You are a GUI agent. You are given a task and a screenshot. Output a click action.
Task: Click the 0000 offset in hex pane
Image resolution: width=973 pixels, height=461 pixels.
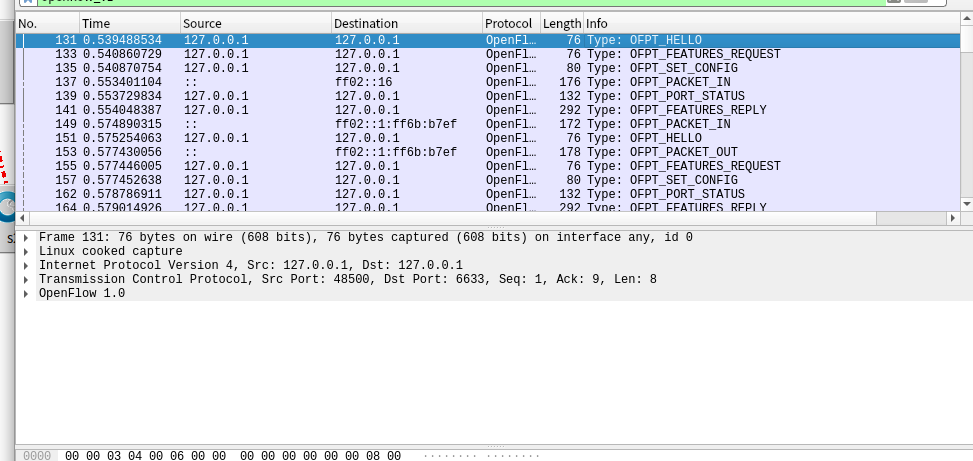(x=37, y=456)
